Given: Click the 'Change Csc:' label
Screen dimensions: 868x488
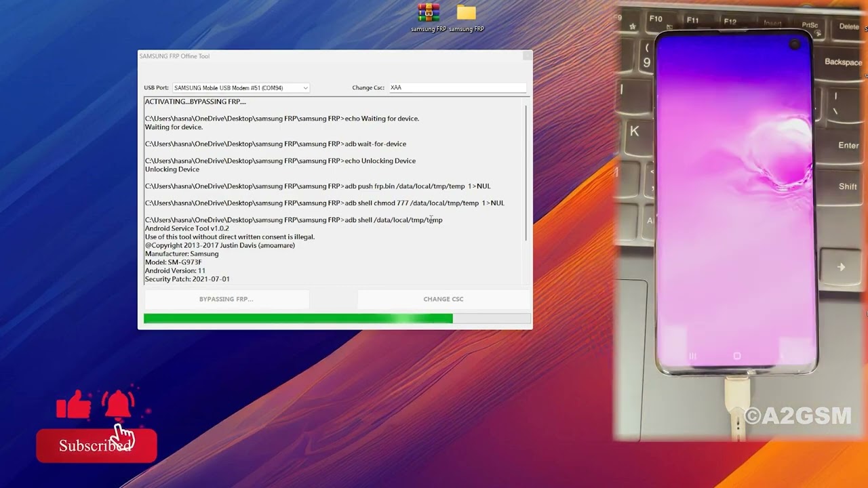Looking at the screenshot, I should click(368, 87).
